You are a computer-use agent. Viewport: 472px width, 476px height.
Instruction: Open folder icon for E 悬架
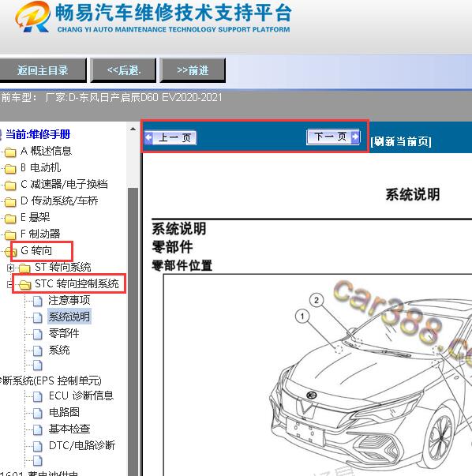pyautogui.click(x=10, y=219)
